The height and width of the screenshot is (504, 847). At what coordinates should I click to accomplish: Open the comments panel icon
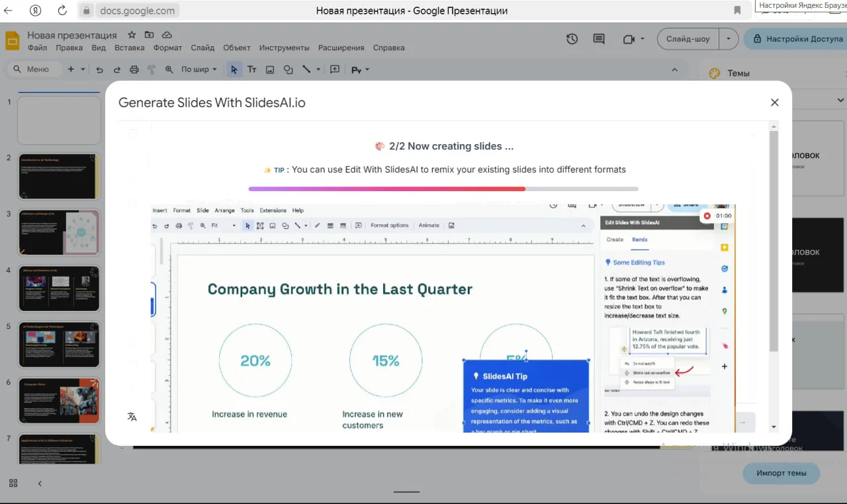599,39
